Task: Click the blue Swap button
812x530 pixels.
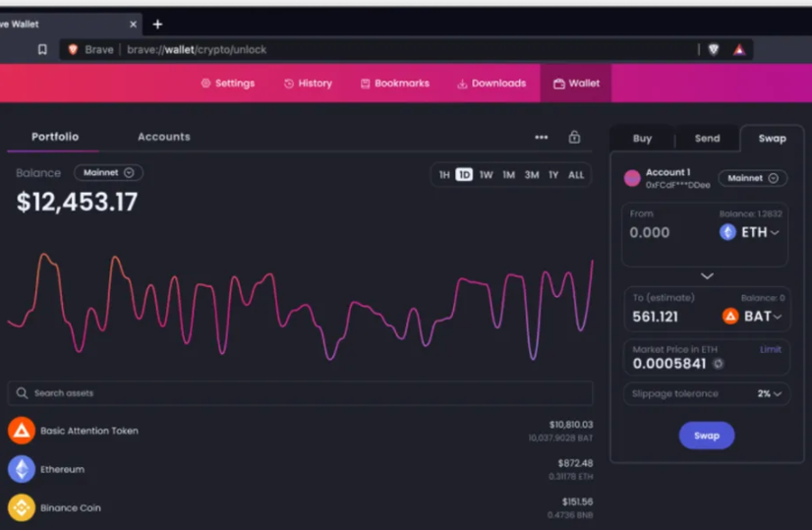Action: pos(707,436)
